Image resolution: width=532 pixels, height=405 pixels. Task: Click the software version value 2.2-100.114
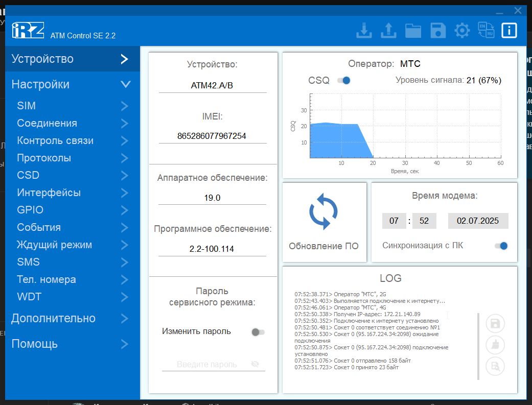212,249
